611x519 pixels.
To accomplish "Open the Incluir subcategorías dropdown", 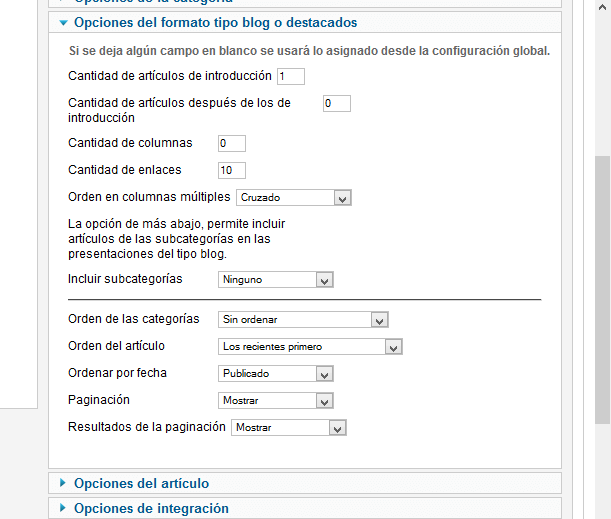I will pyautogui.click(x=275, y=280).
